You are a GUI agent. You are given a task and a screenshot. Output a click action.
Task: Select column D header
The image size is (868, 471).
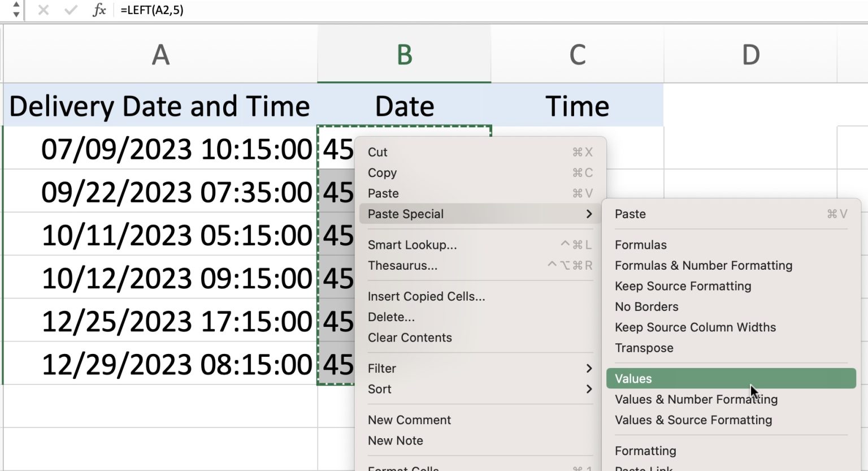pyautogui.click(x=751, y=54)
